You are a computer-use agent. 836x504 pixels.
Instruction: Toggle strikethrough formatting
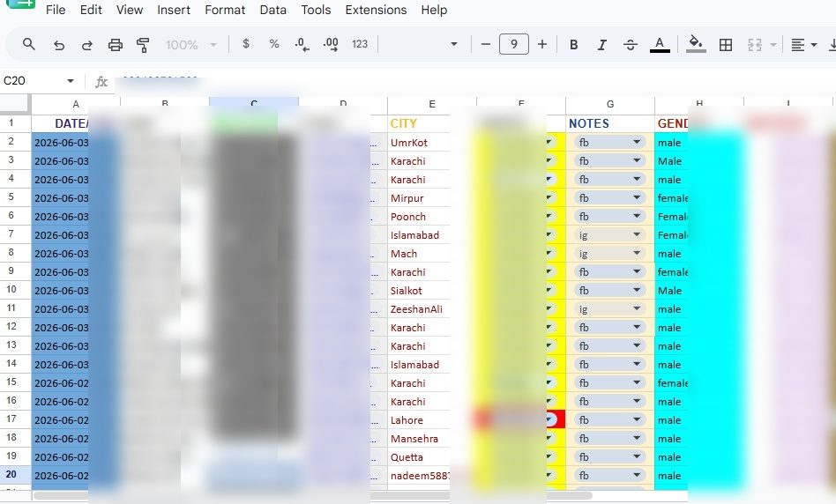(631, 45)
